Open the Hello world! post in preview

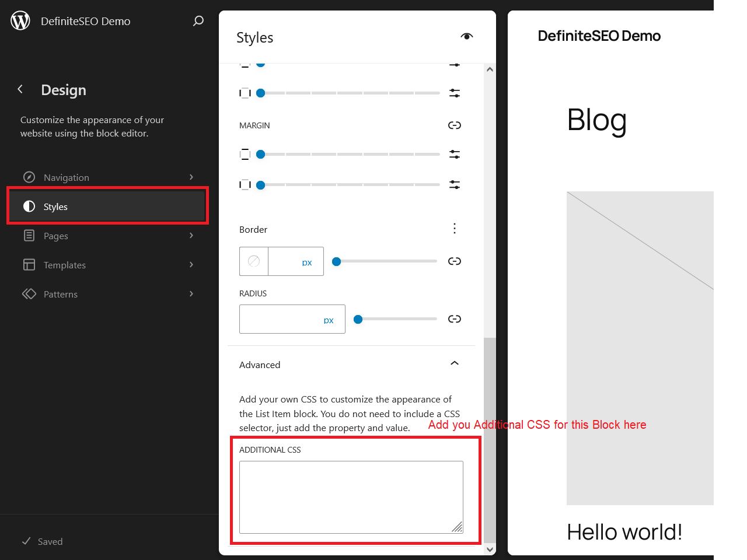[624, 532]
